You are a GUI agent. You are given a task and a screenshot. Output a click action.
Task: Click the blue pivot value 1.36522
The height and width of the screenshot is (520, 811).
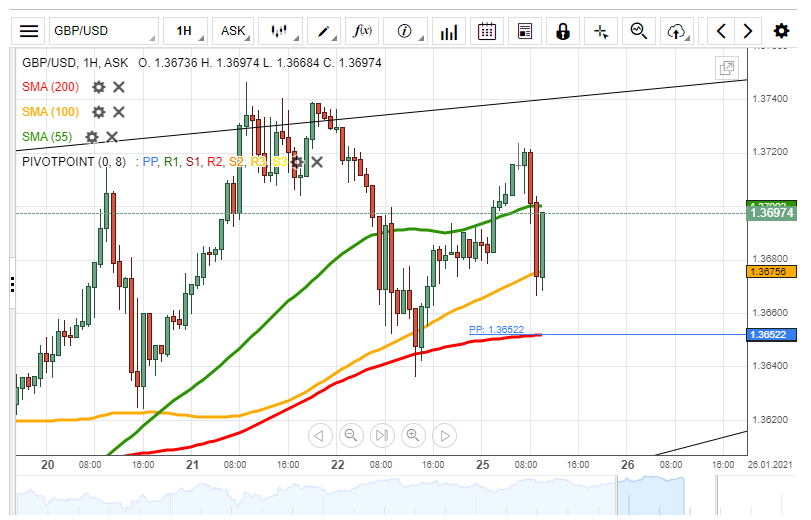pos(771,335)
